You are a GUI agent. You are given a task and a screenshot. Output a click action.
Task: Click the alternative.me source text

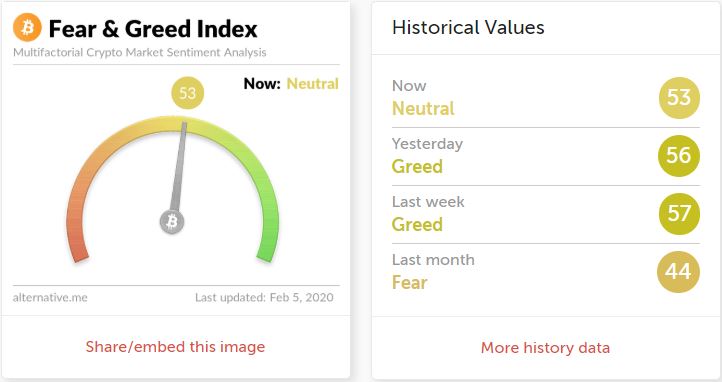50,298
